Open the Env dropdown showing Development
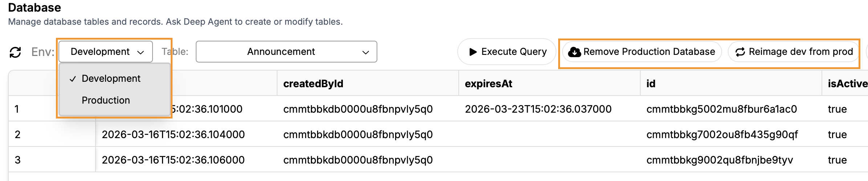 105,52
